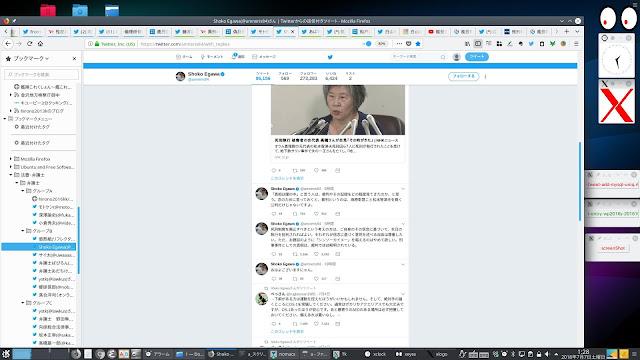The height and width of the screenshot is (360, 640).
Task: Go back with the Firefox back arrow
Action: point(8,44)
